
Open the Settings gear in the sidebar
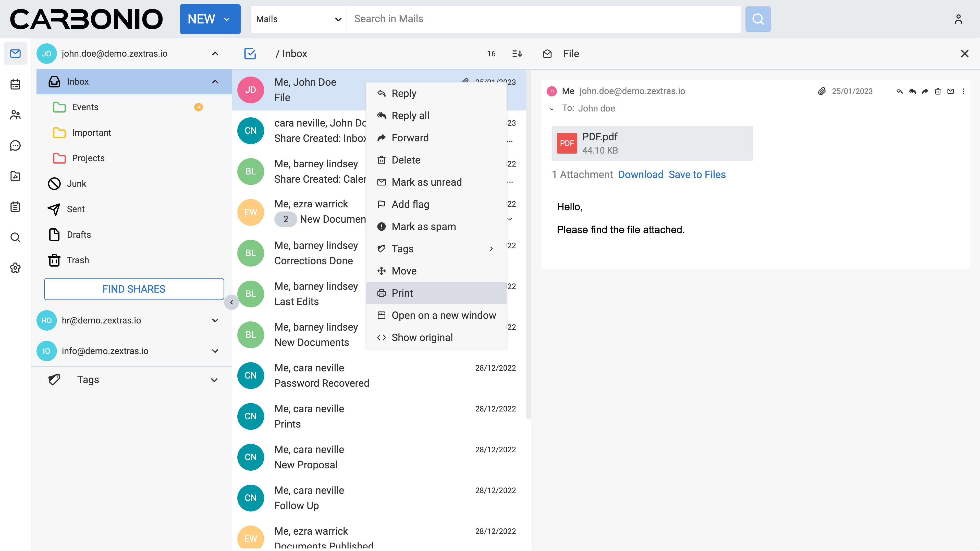15,268
